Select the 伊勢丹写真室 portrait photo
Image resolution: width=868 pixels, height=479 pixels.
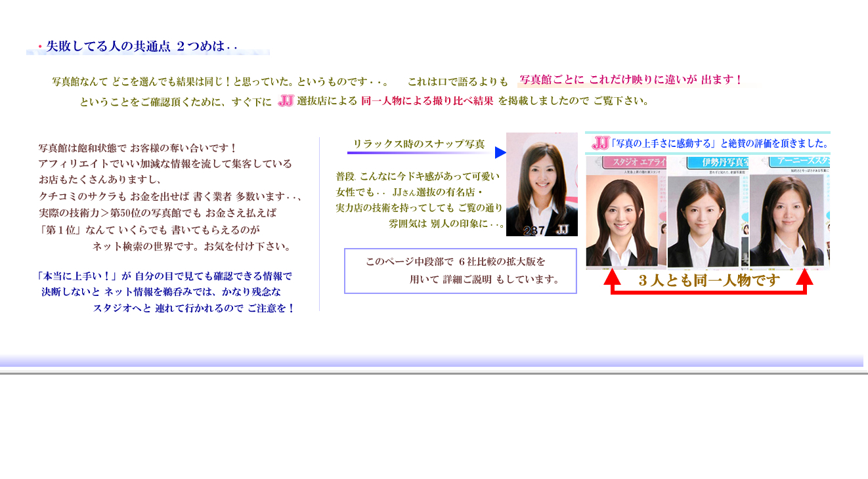[708, 213]
